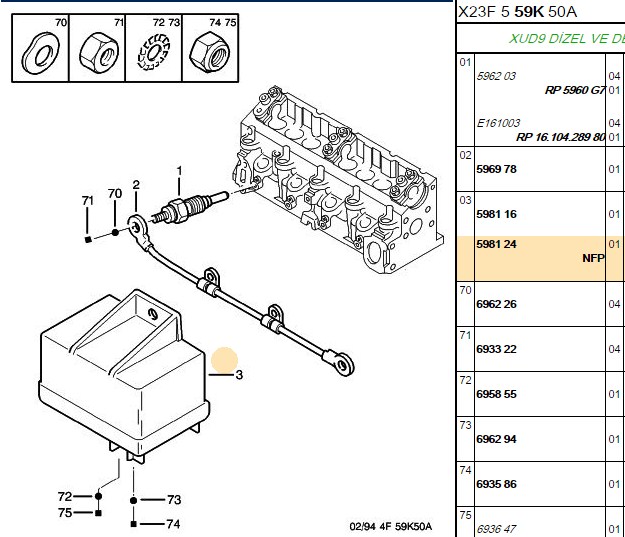Image resolution: width=625 pixels, height=537 pixels.
Task: Click the green XUD9 DİZEL heading
Action: tap(566, 39)
